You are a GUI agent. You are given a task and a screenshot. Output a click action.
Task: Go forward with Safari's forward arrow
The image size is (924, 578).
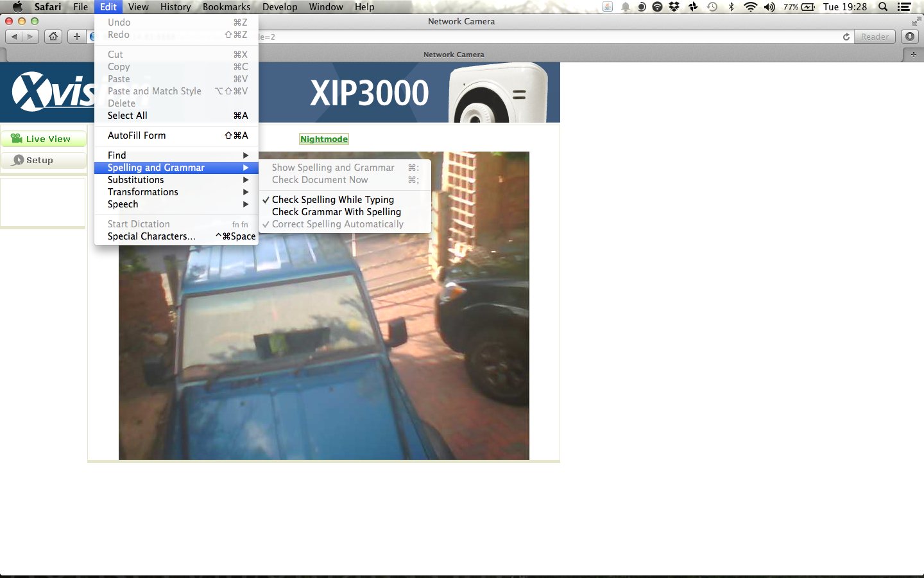click(x=30, y=37)
